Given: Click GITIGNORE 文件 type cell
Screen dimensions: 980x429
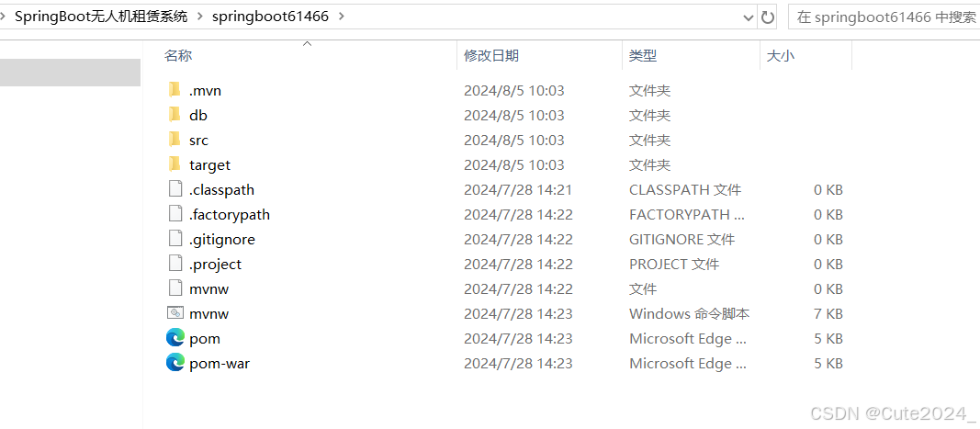Looking at the screenshot, I should point(681,240).
